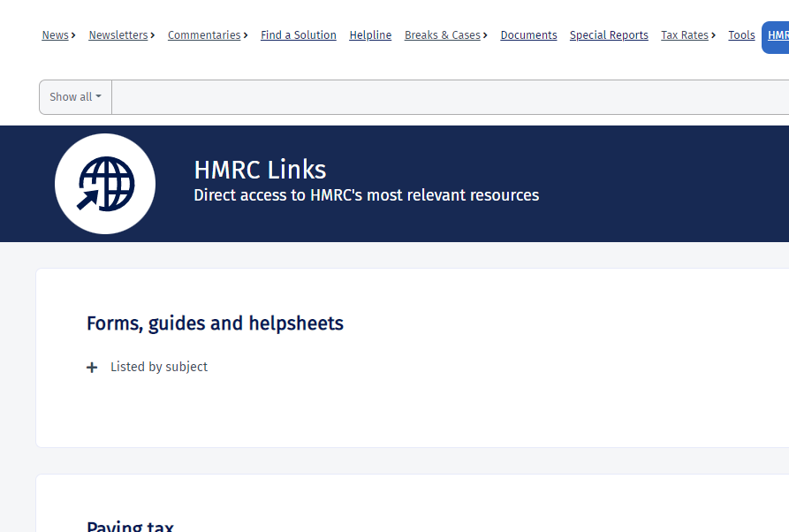Image resolution: width=789 pixels, height=532 pixels.
Task: Click the chevron arrow next to Newsletters
Action: click(x=153, y=35)
